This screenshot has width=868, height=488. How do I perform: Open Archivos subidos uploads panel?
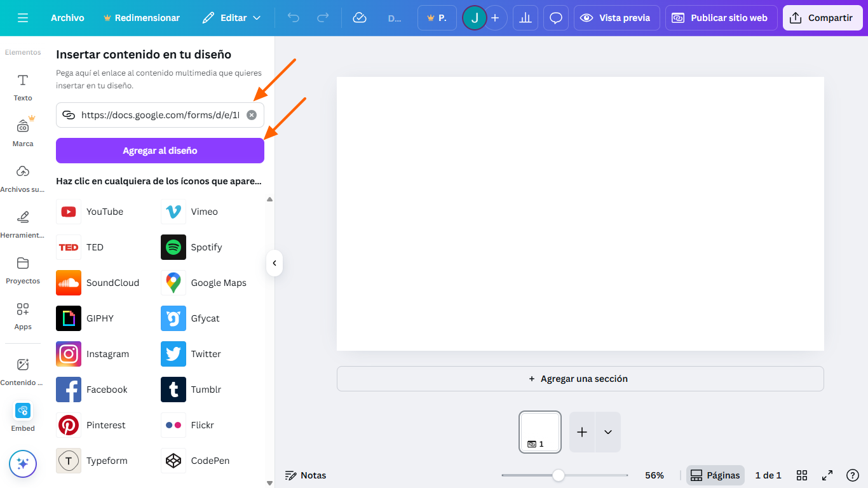click(x=23, y=179)
